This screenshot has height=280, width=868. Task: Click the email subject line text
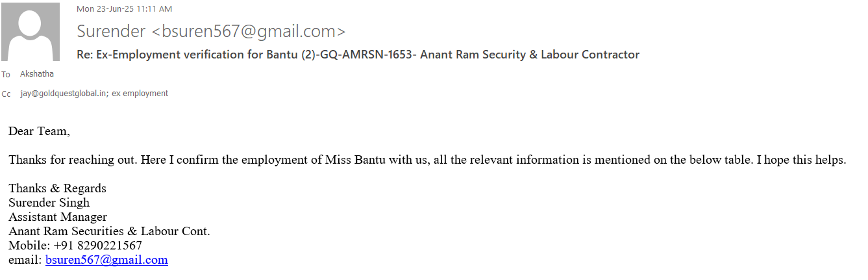point(358,55)
